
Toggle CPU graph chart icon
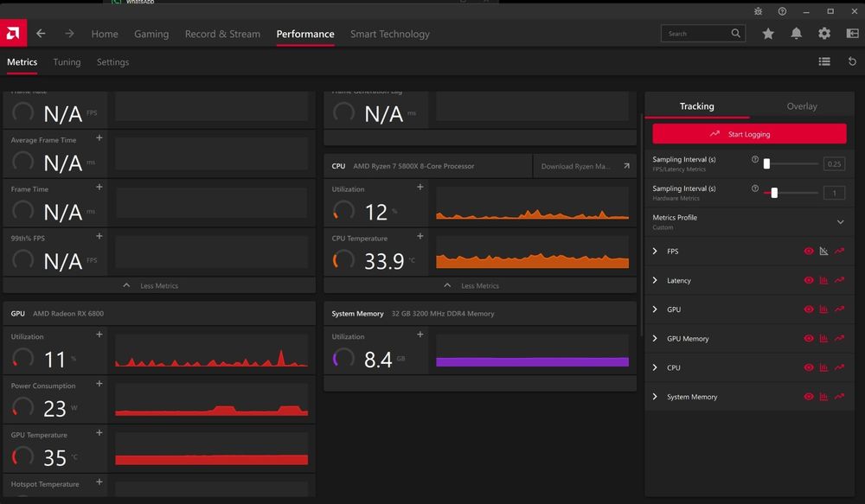[x=823, y=367]
